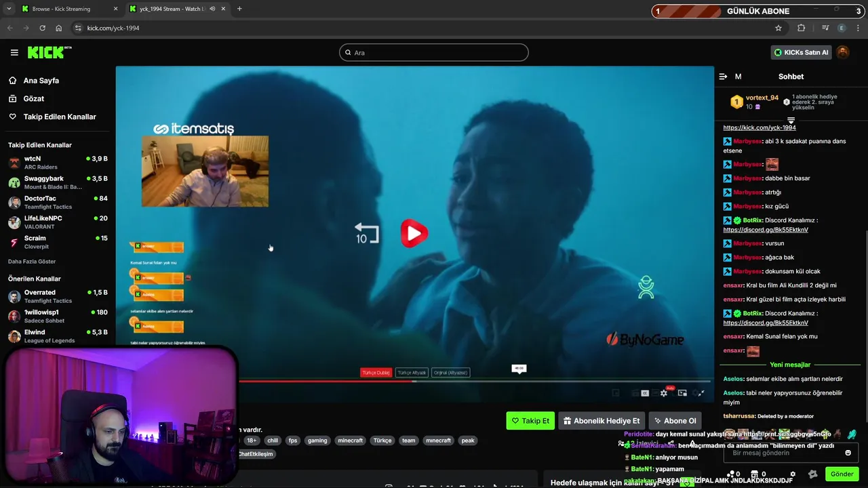Toggle fullscreen on the video player

(x=701, y=393)
